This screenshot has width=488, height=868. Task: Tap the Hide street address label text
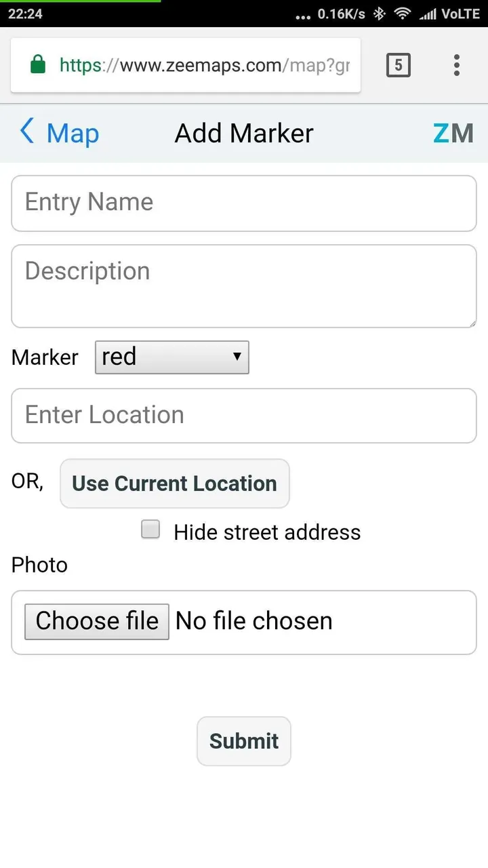(267, 532)
